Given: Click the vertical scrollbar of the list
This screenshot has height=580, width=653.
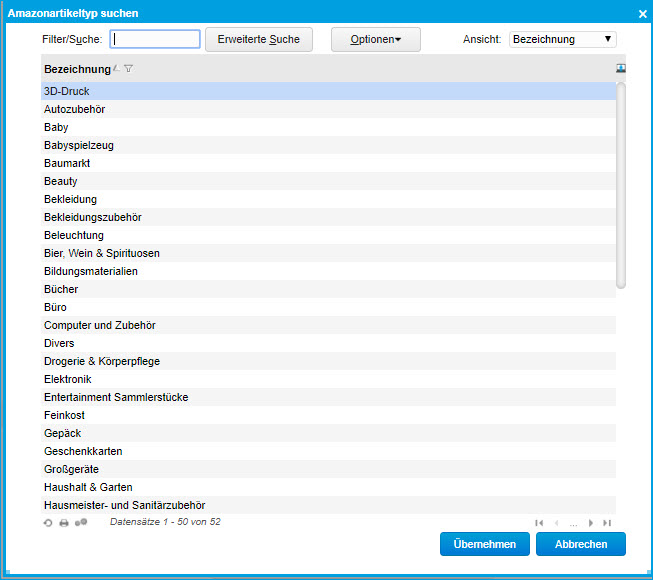Looking at the screenshot, I should point(621,185).
